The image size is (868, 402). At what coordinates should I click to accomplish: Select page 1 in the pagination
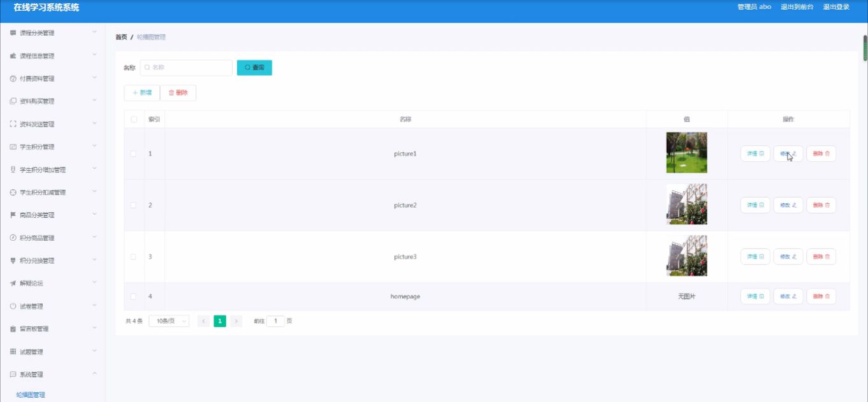(220, 321)
